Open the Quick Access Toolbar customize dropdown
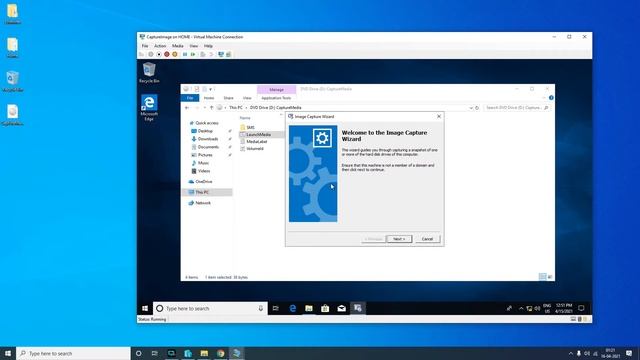Viewport: 640px width, 360px height. pos(211,89)
